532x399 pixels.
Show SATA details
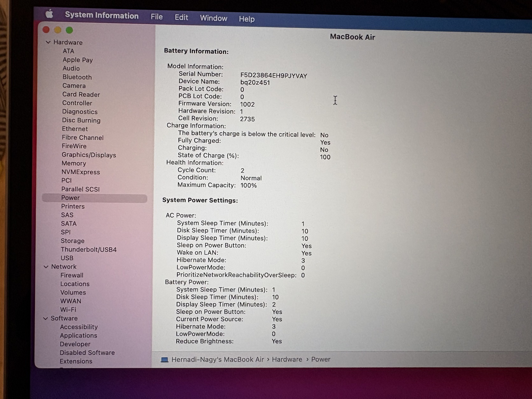(x=69, y=224)
